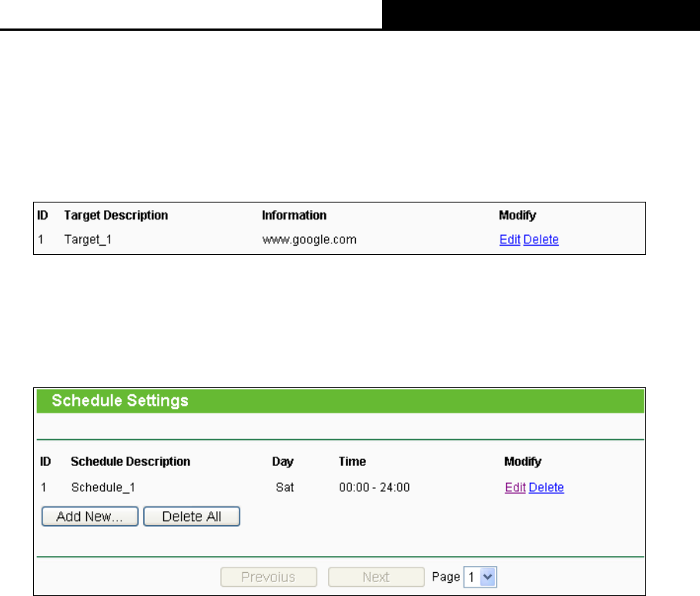Click the Previous page button
The height and width of the screenshot is (596, 700).
(269, 578)
